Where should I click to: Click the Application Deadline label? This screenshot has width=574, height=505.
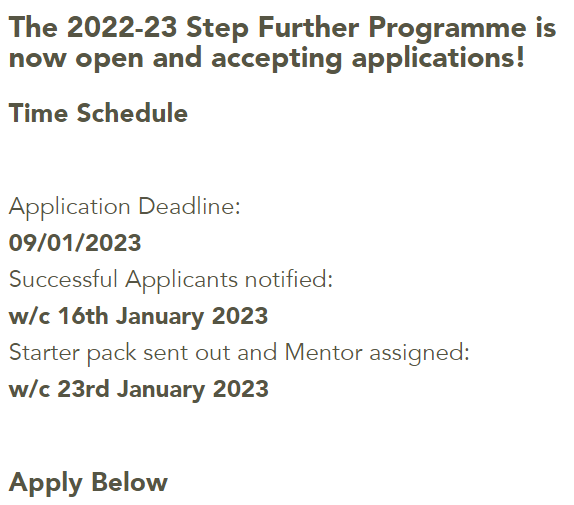tap(124, 207)
